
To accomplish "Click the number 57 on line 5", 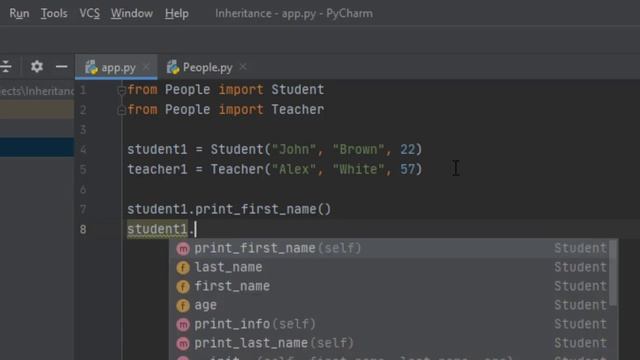I will (407, 169).
